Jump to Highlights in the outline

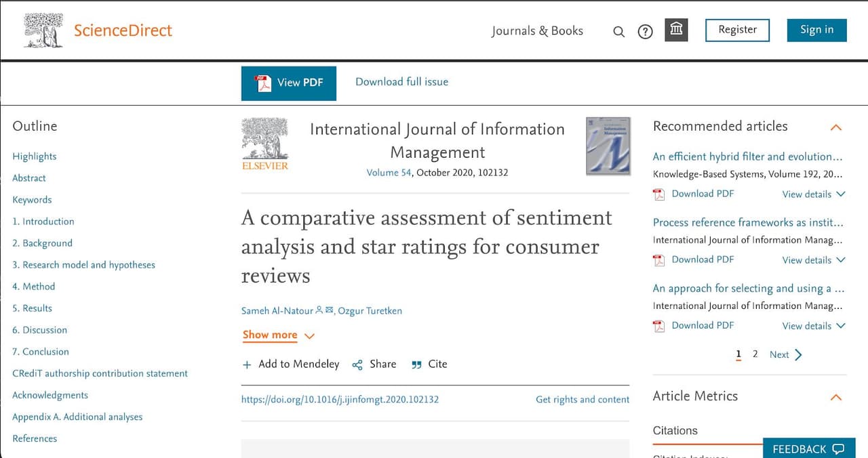point(35,157)
